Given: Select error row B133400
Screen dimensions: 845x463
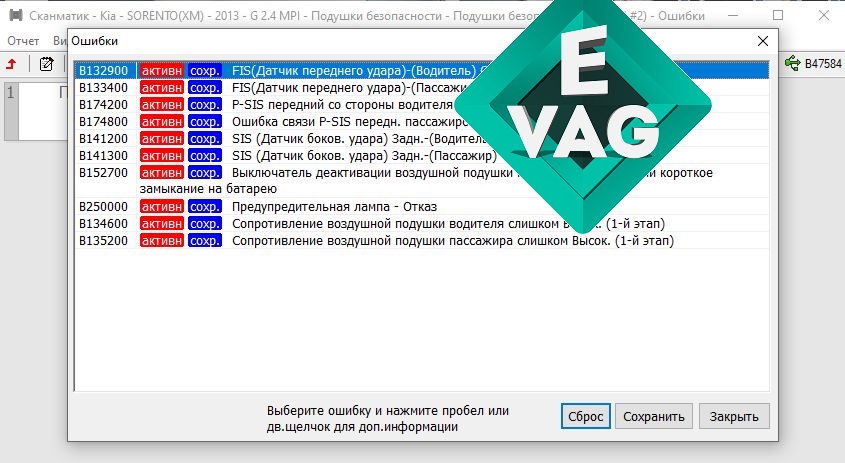Looking at the screenshot, I should coord(421,88).
